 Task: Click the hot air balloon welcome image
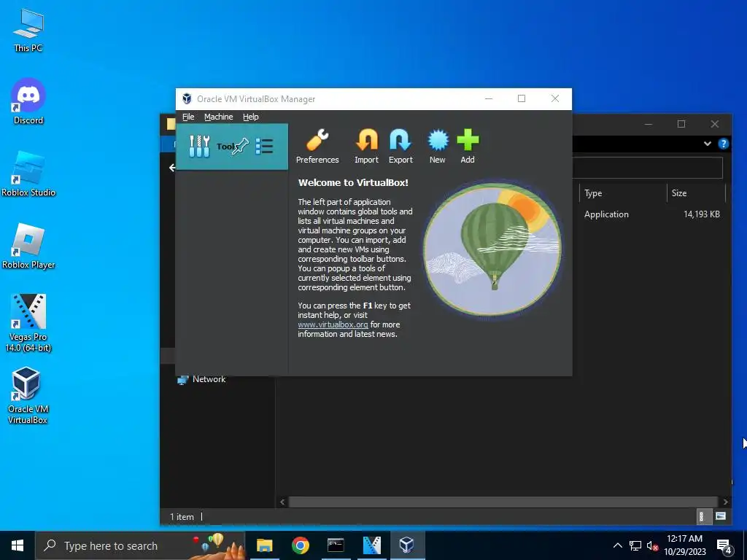492,249
